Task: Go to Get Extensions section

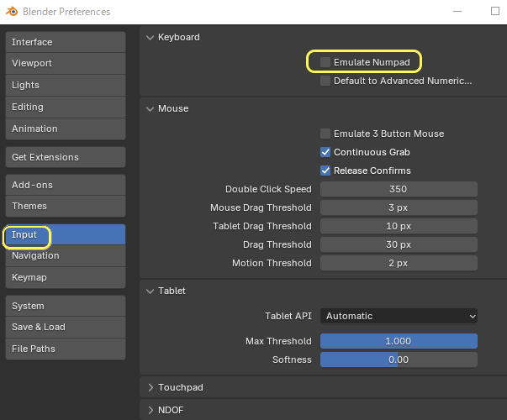Action: [65, 157]
